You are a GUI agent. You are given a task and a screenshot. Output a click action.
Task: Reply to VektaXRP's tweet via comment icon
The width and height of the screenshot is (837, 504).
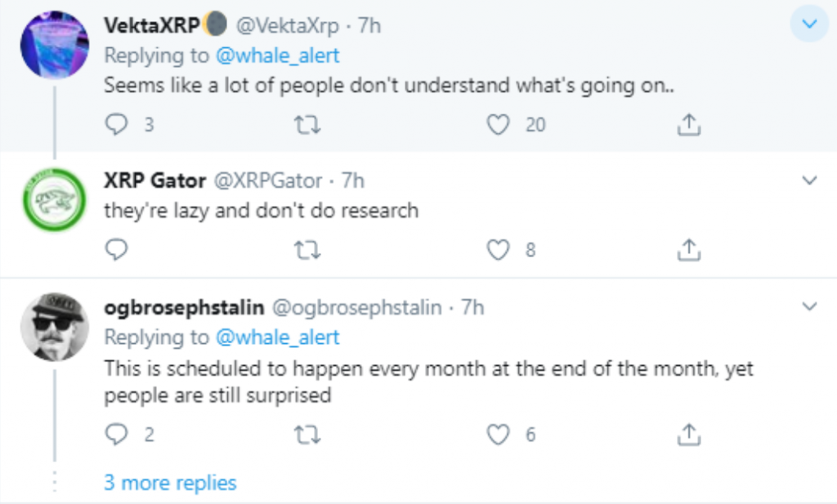click(116, 125)
